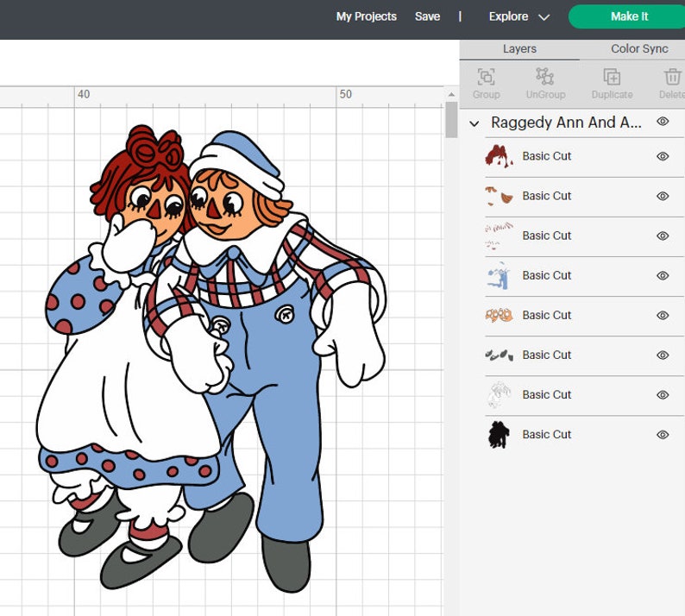
Task: Click the canvas scroll up arrow
Action: tap(451, 94)
